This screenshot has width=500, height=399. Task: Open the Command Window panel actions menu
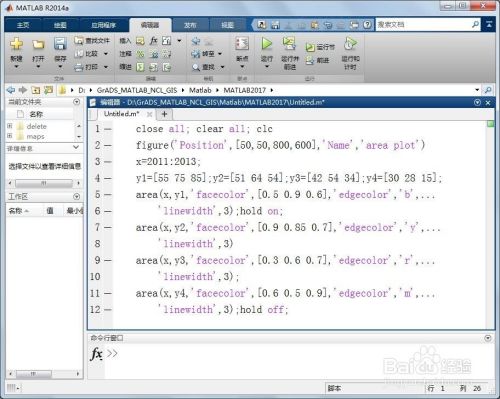tap(488, 338)
